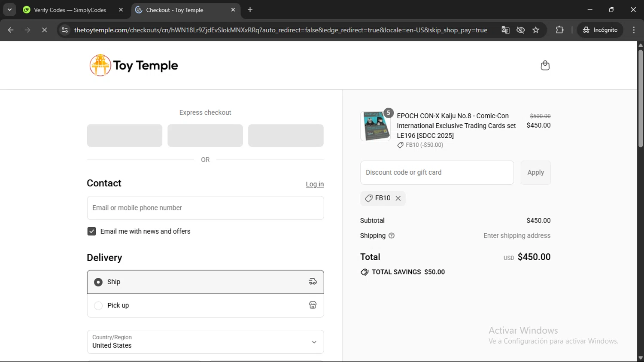The image size is (644, 362).
Task: Click the translate page icon
Action: (x=505, y=30)
